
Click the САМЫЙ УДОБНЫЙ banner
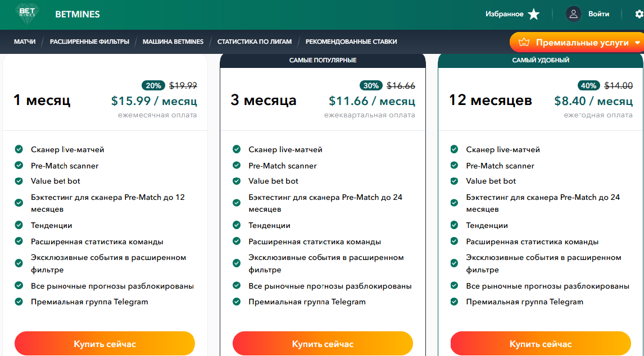pos(541,60)
